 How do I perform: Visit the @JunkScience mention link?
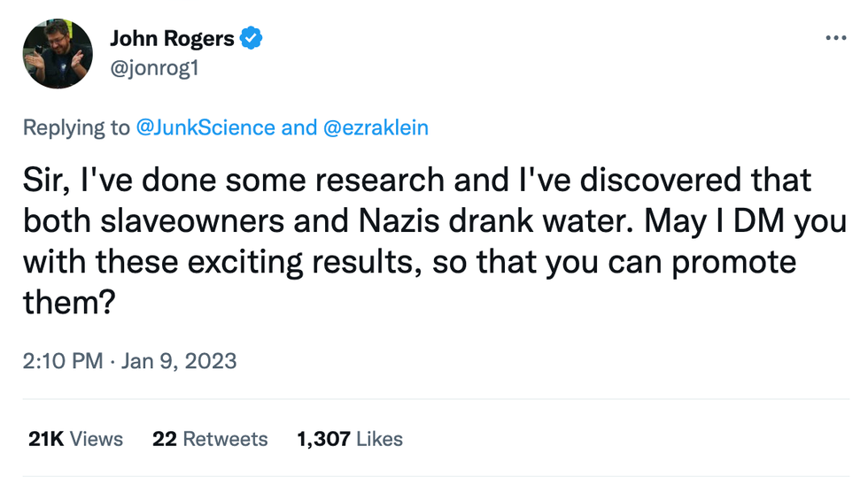click(x=205, y=127)
